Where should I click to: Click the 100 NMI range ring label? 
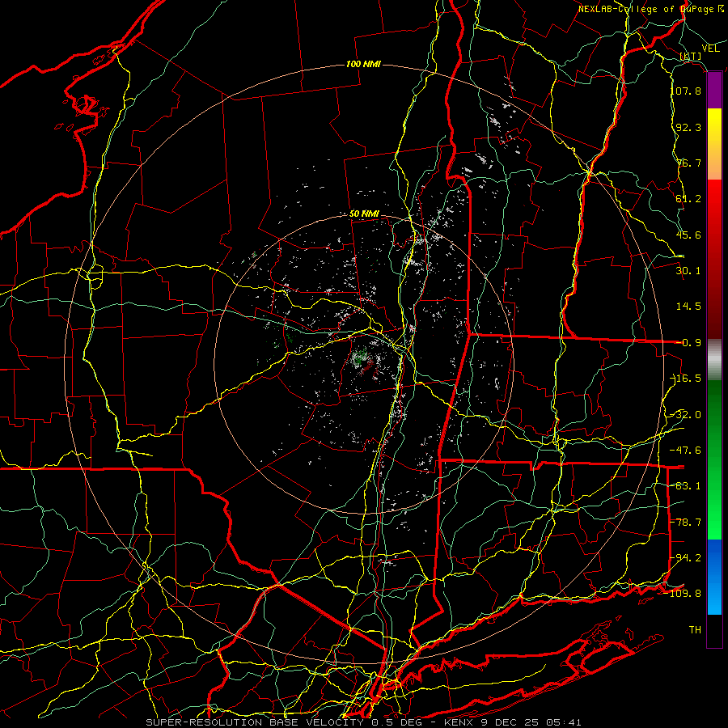click(x=363, y=64)
